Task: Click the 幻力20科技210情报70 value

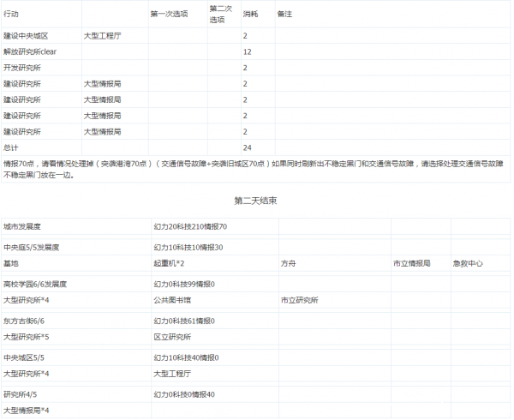Action: point(190,226)
